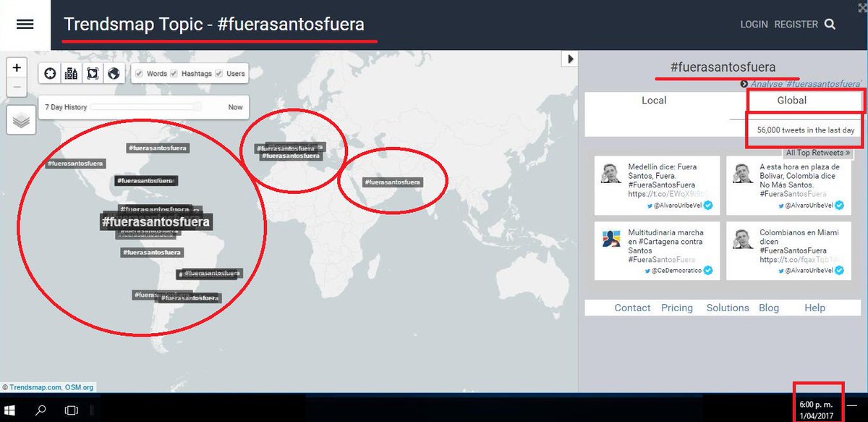Open the Pricing link
Viewport: 868px width, 422px height.
tap(677, 308)
